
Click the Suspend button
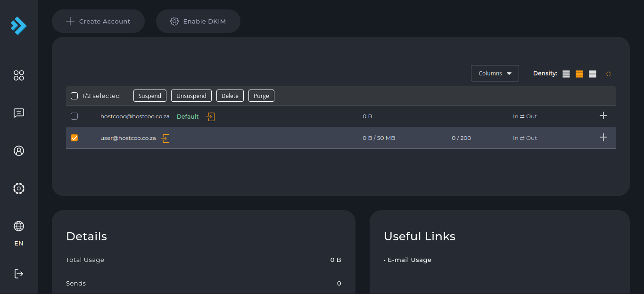(150, 96)
